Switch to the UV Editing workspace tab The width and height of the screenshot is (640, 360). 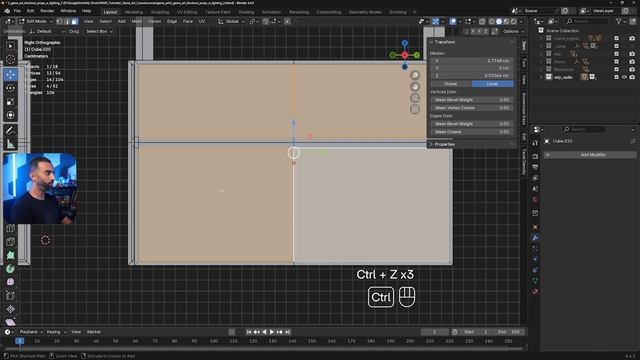coord(187,12)
